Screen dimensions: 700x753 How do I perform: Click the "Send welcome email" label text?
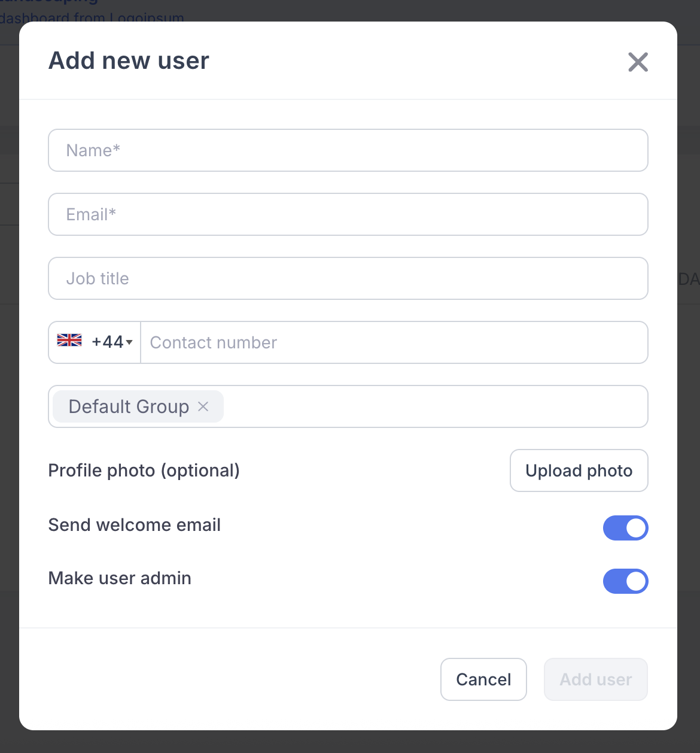[135, 525]
